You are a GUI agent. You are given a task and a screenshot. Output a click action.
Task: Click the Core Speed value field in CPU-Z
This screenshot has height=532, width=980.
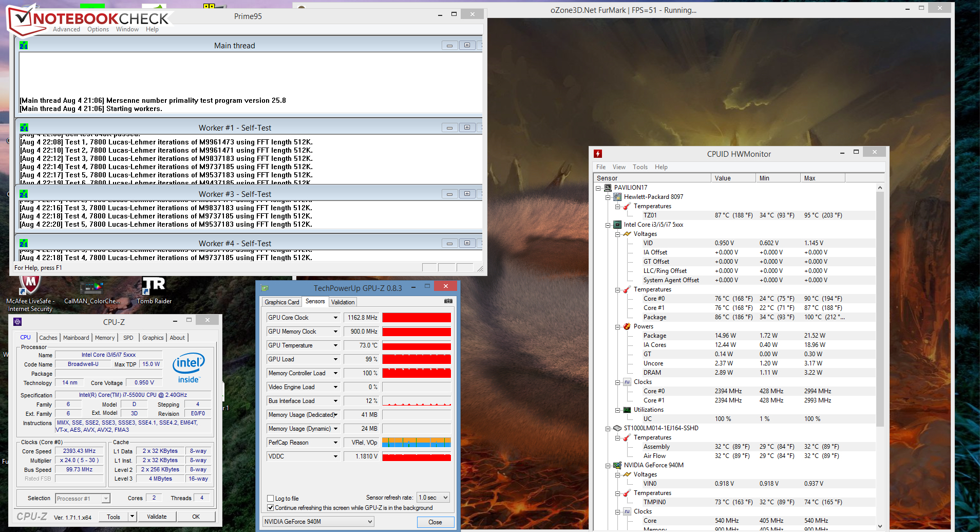tap(79, 451)
